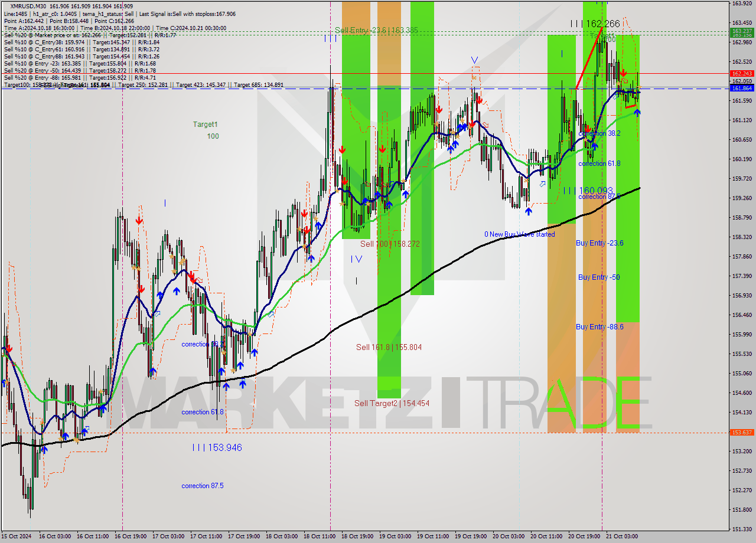The height and width of the screenshot is (543, 756).
Task: Click the green 163.237 price tag
Action: pos(742,31)
